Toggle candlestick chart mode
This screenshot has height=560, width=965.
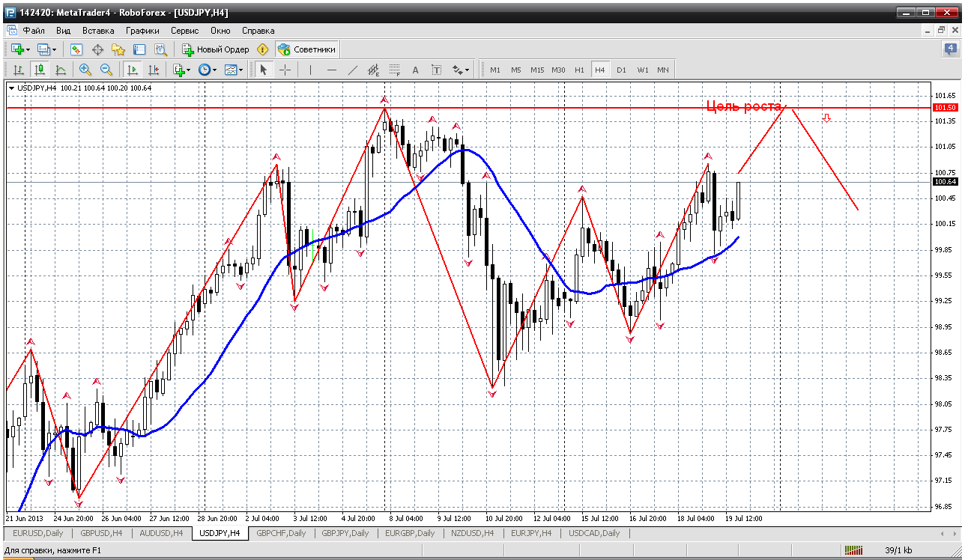39,70
